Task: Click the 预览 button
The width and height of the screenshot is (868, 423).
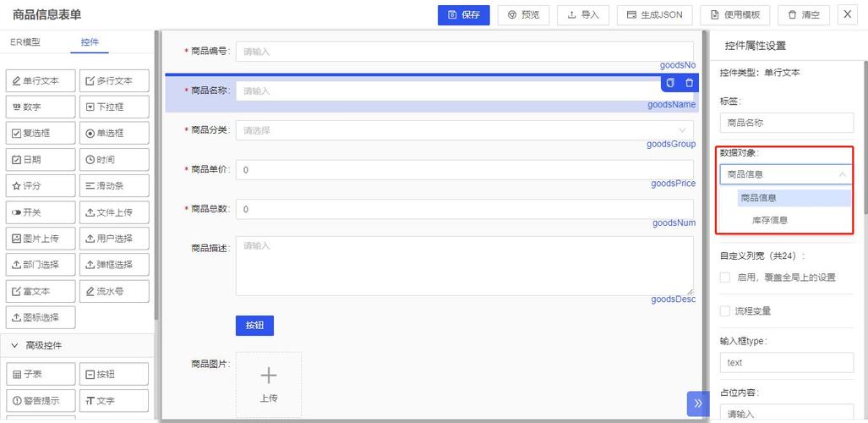Action: 524,15
